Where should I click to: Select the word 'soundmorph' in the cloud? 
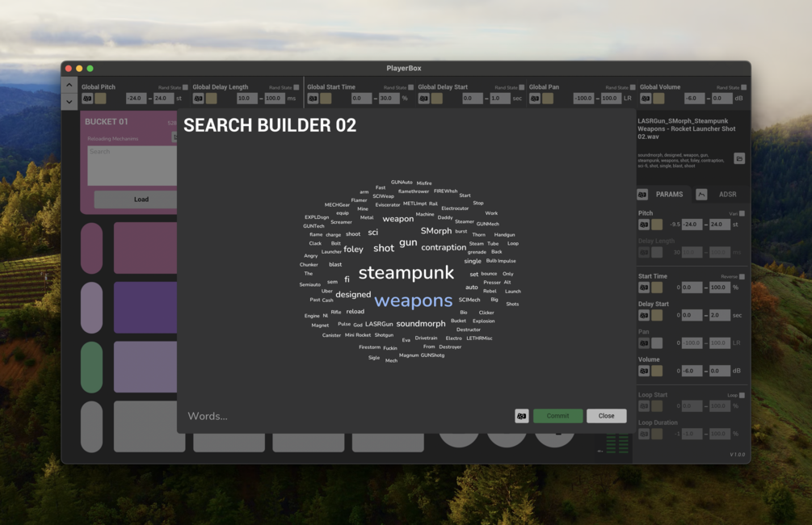pos(420,324)
